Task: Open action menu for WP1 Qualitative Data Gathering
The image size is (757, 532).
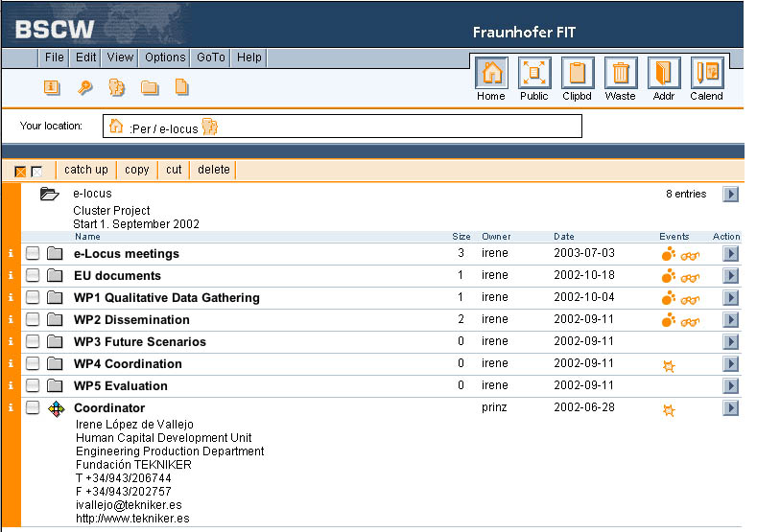Action: click(730, 298)
